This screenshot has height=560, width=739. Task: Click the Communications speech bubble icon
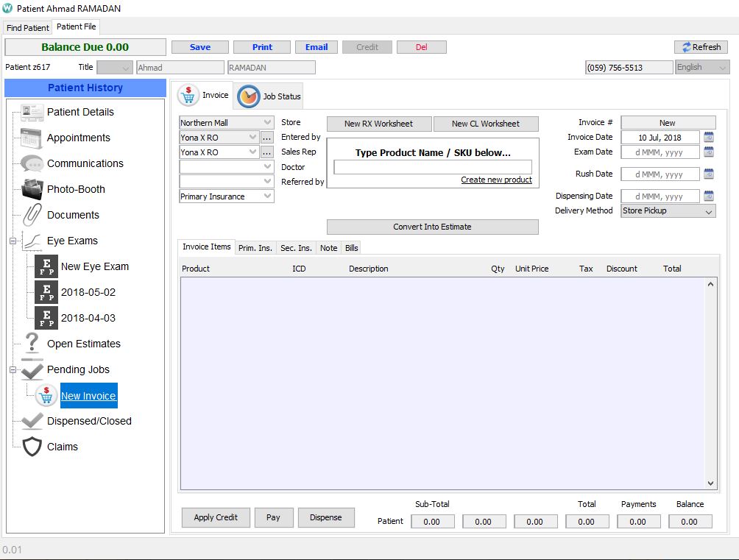[x=32, y=163]
